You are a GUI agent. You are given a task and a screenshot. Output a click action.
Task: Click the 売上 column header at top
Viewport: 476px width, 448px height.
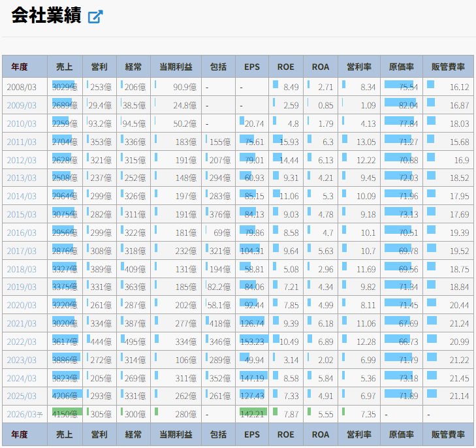65,67
